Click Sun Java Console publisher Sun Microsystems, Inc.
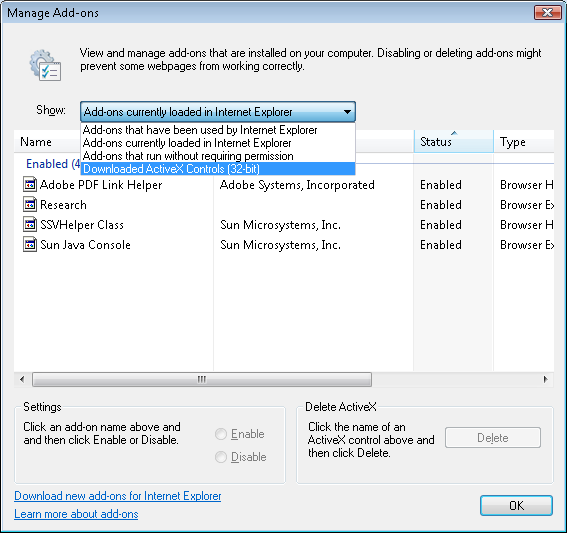Screen dimensions: 567x533 pyautogui.click(x=280, y=245)
